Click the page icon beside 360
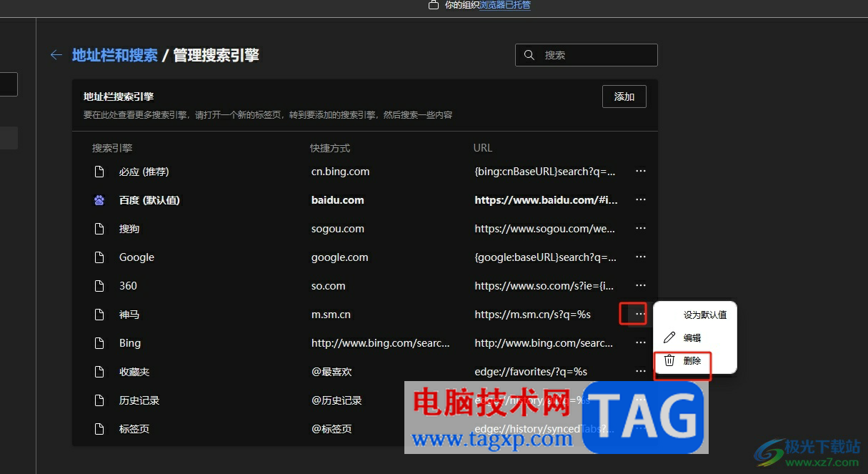Image resolution: width=868 pixels, height=474 pixels. point(99,286)
